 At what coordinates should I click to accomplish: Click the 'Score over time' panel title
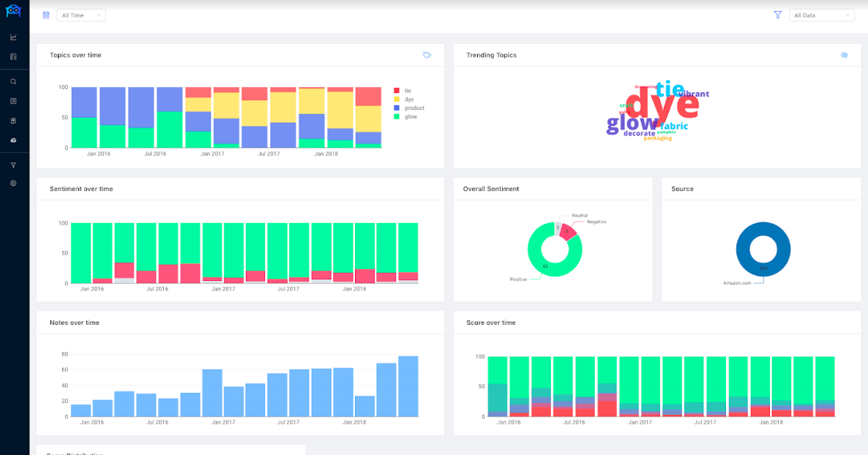point(491,323)
